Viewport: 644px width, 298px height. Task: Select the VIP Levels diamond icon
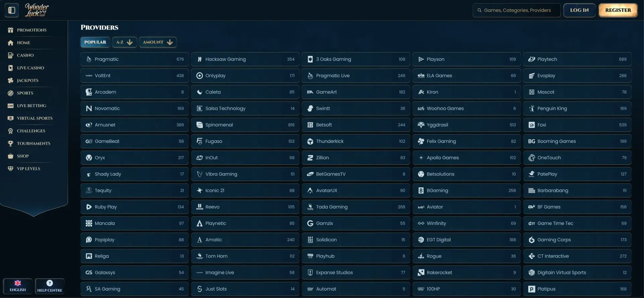[x=10, y=169]
